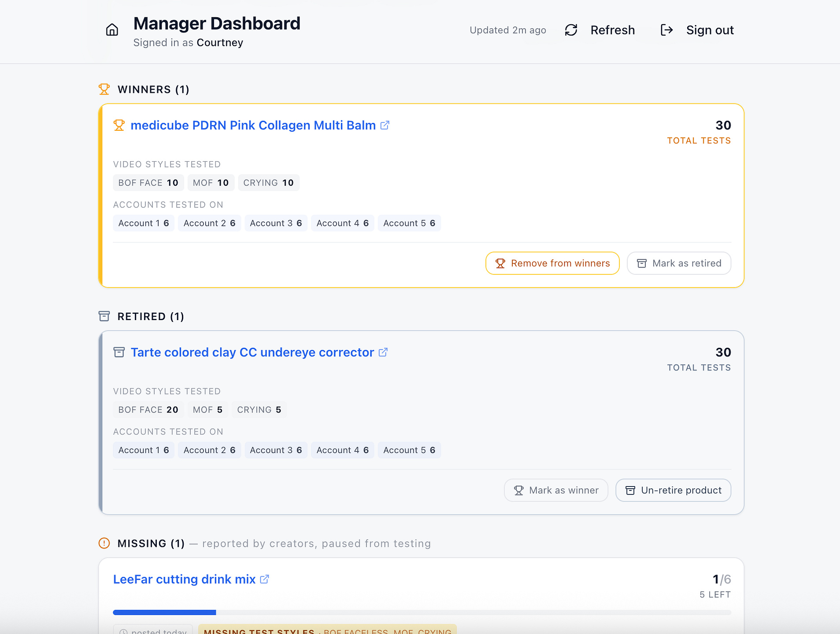The image size is (840, 634).
Task: Click 'Account 4' chip in Tarte card
Action: click(343, 450)
